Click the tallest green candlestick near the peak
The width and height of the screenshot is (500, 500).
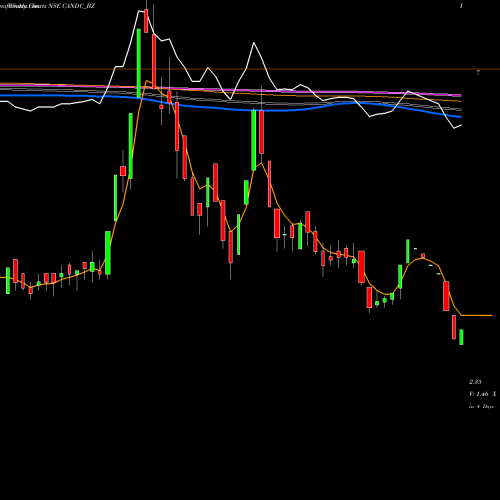[x=139, y=63]
